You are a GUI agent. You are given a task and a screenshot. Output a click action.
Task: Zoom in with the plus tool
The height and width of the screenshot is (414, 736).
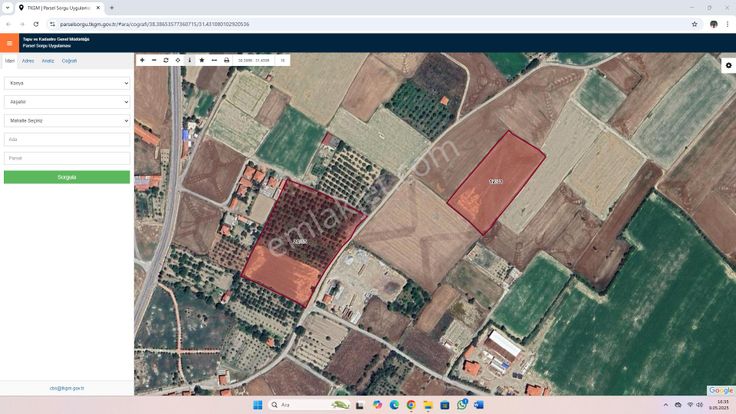click(x=142, y=60)
